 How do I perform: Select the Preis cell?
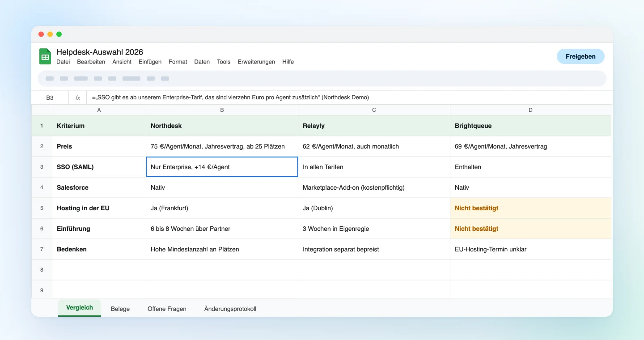click(x=99, y=146)
